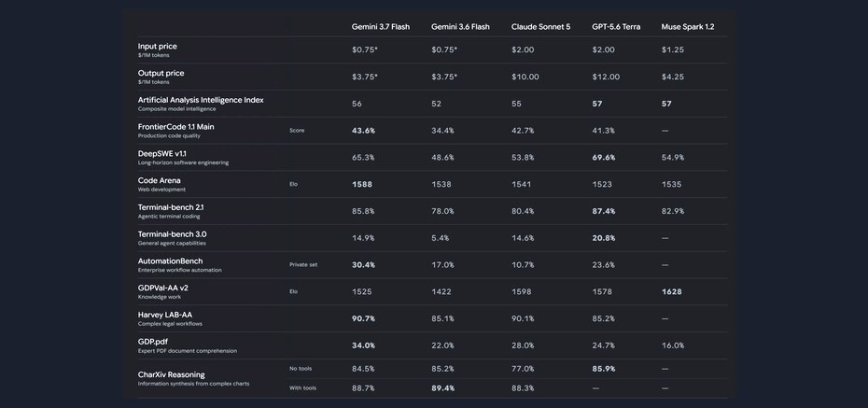The width and height of the screenshot is (868, 408).
Task: Select GDP.pdf score 16.0%
Action: pos(673,345)
